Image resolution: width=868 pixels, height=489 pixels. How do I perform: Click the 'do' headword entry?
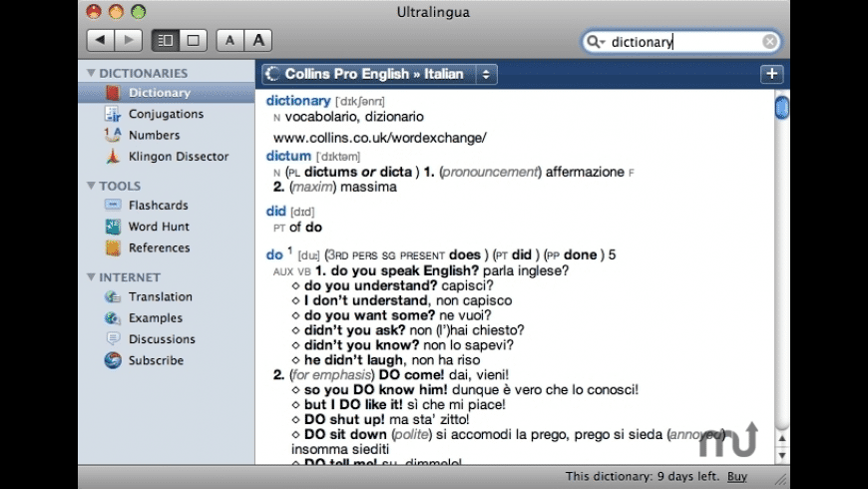pyautogui.click(x=274, y=254)
